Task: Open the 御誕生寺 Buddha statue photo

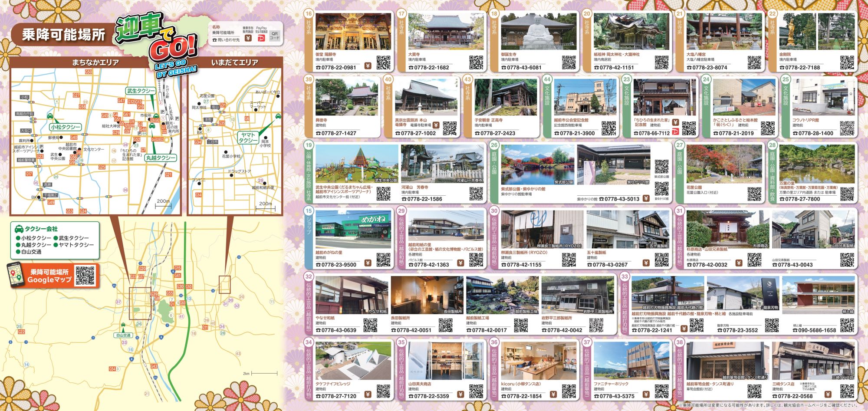Action: 539,31
